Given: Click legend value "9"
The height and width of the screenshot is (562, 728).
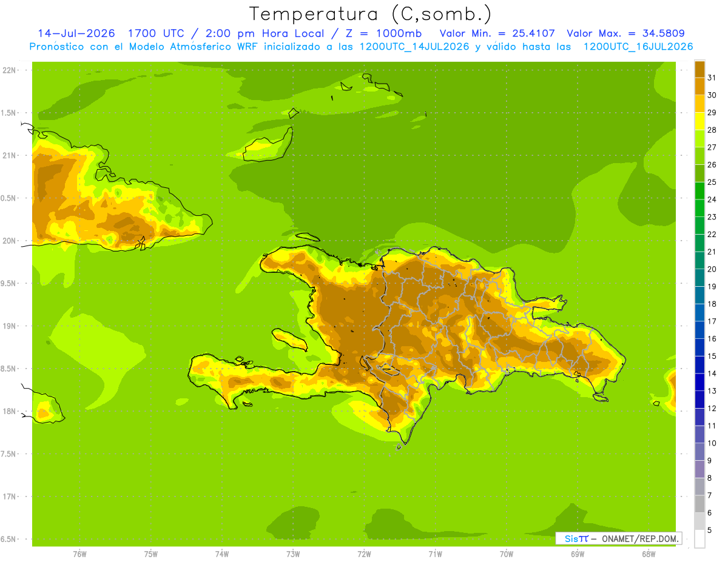Looking at the screenshot, I should pyautogui.click(x=710, y=461).
